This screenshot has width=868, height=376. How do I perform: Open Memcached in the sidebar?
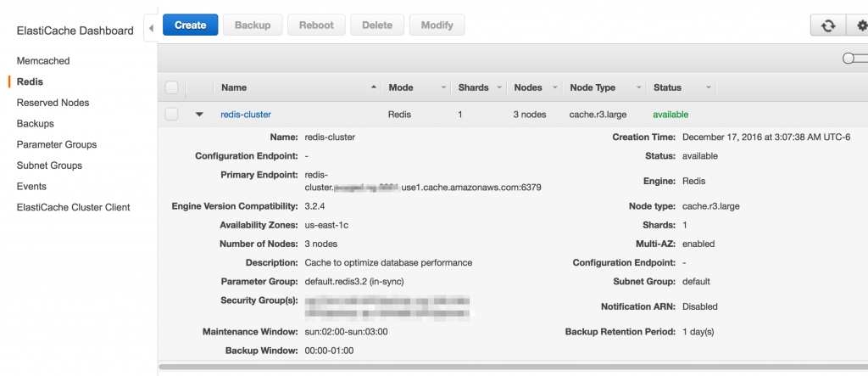click(43, 61)
